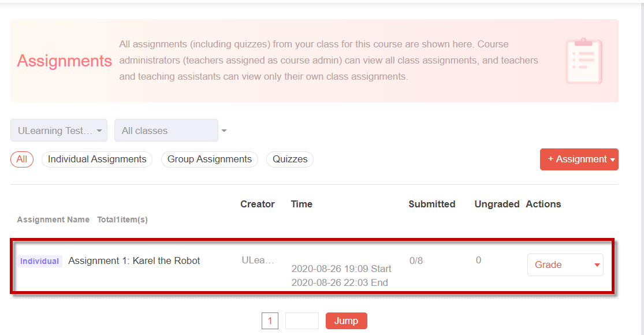Image resolution: width=644 pixels, height=335 pixels.
Task: Click the small arrow beside All classes
Action: pos(224,131)
